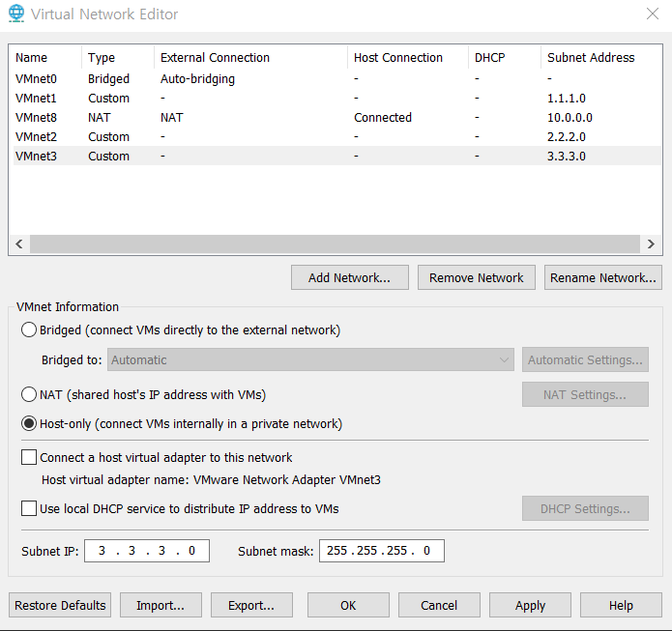Select Host-only private network option
The height and width of the screenshot is (631, 672).
pyautogui.click(x=29, y=423)
